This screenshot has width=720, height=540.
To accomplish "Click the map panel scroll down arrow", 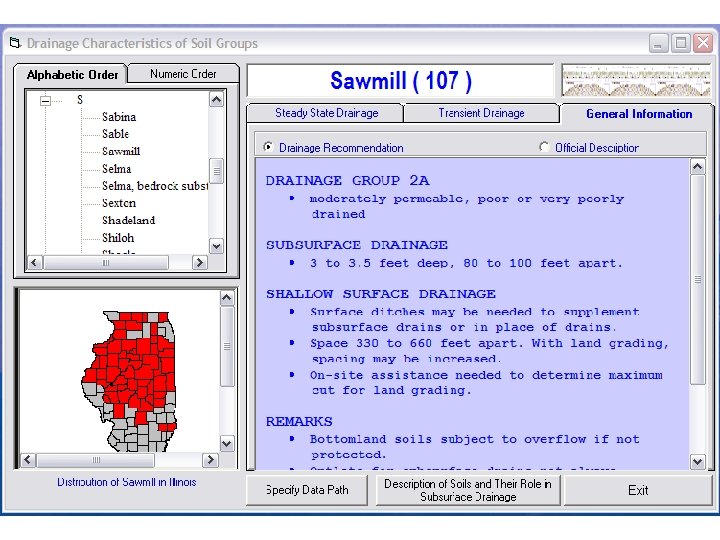I will 227,444.
